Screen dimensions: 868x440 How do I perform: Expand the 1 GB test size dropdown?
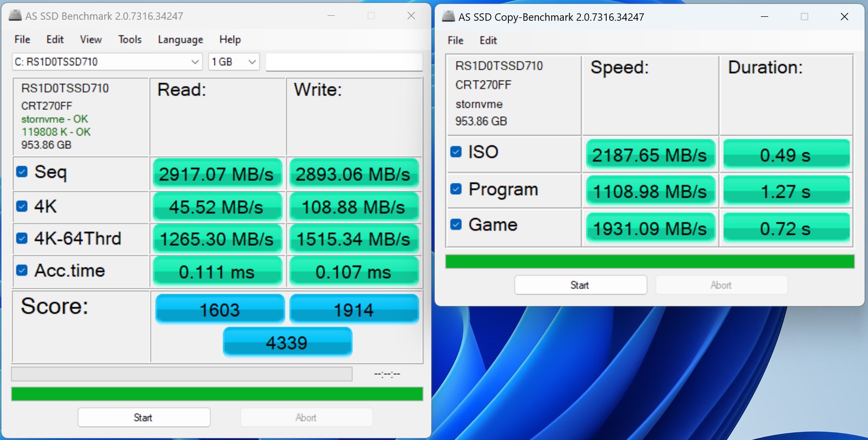click(x=234, y=62)
